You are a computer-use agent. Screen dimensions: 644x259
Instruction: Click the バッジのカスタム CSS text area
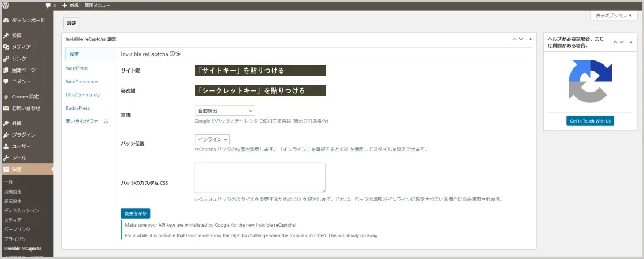(x=260, y=177)
